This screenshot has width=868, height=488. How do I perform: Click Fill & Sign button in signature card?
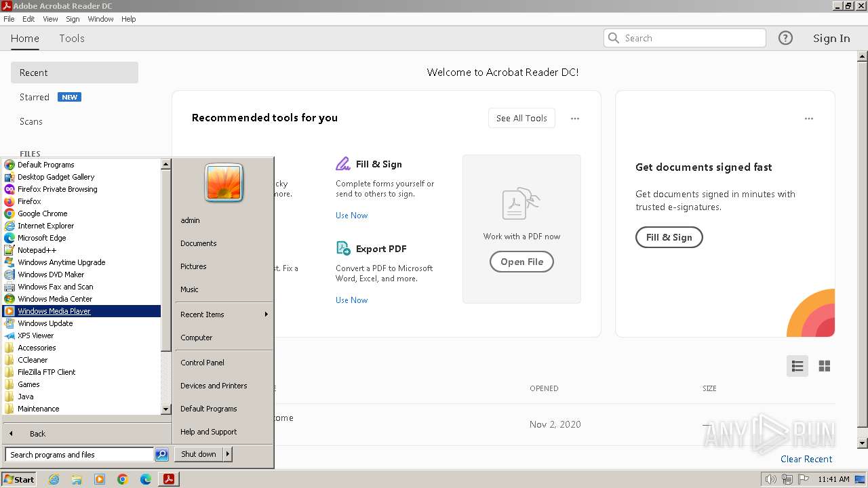coord(669,237)
